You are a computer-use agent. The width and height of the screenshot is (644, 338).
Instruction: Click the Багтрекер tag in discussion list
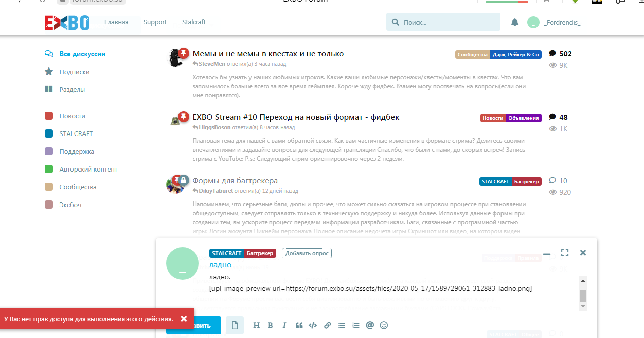click(526, 181)
